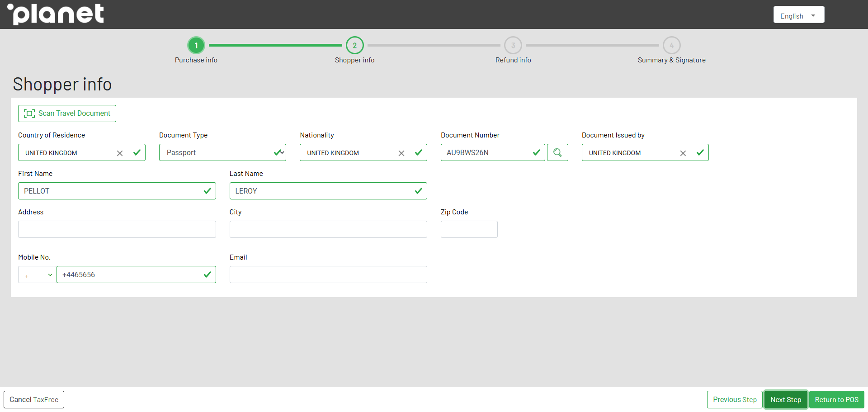Clear the Nationality field with X icon
Screen dimensions: 868x412
coord(401,153)
